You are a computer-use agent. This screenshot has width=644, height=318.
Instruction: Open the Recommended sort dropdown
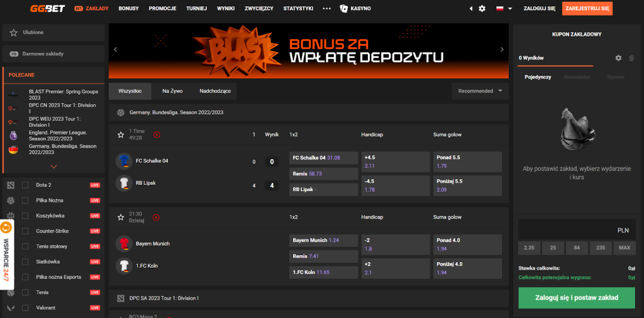point(480,91)
